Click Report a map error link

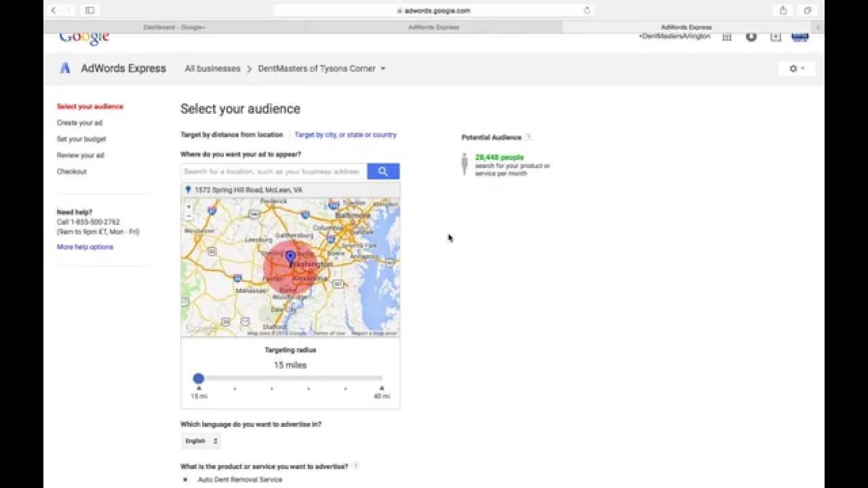(x=374, y=333)
